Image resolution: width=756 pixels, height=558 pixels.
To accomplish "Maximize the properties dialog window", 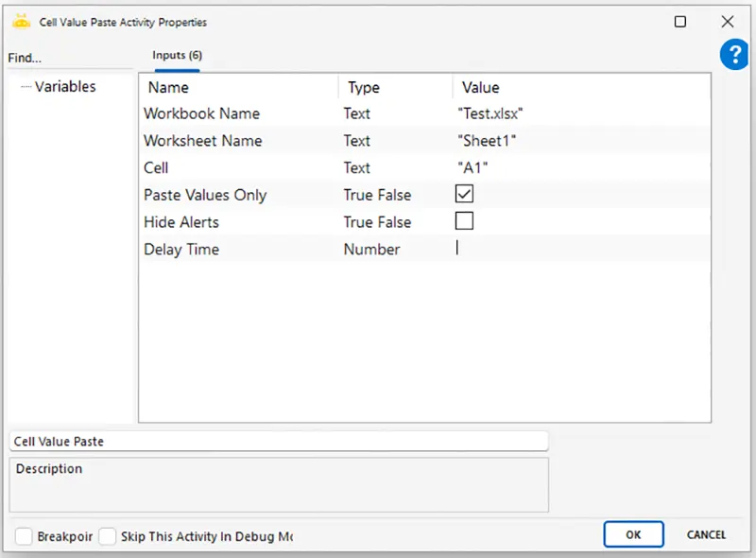I will [679, 22].
